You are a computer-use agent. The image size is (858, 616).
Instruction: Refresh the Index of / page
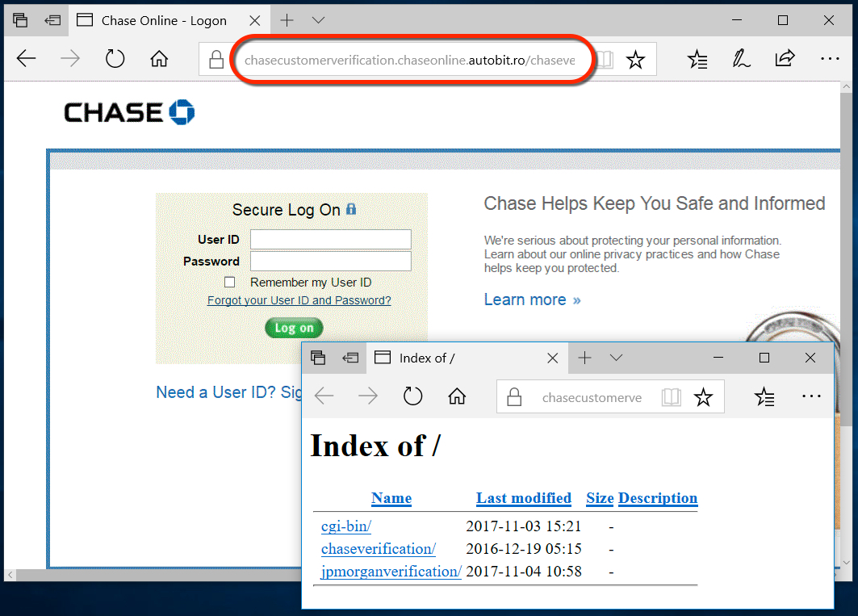412,396
